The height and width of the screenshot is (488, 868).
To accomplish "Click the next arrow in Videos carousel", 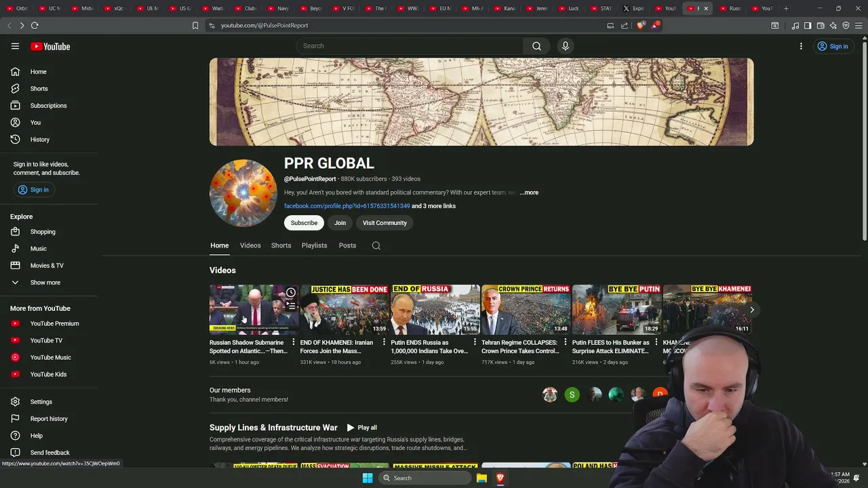I will coord(751,310).
